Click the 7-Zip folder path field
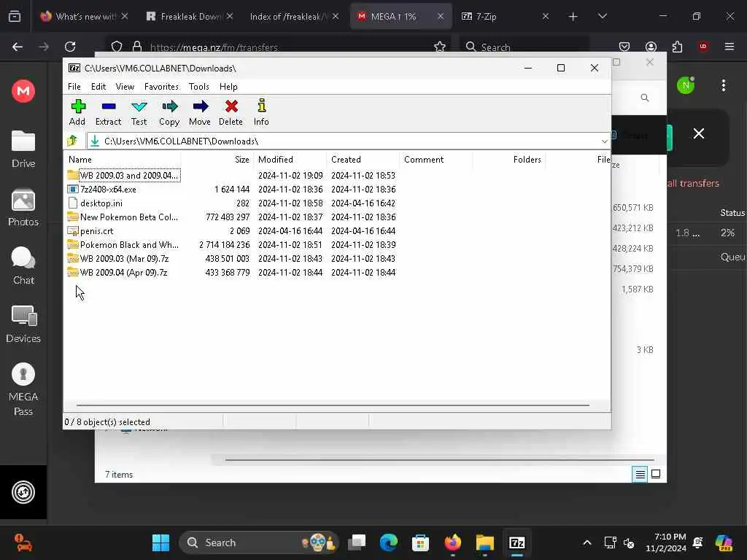747x560 pixels. coord(347,141)
